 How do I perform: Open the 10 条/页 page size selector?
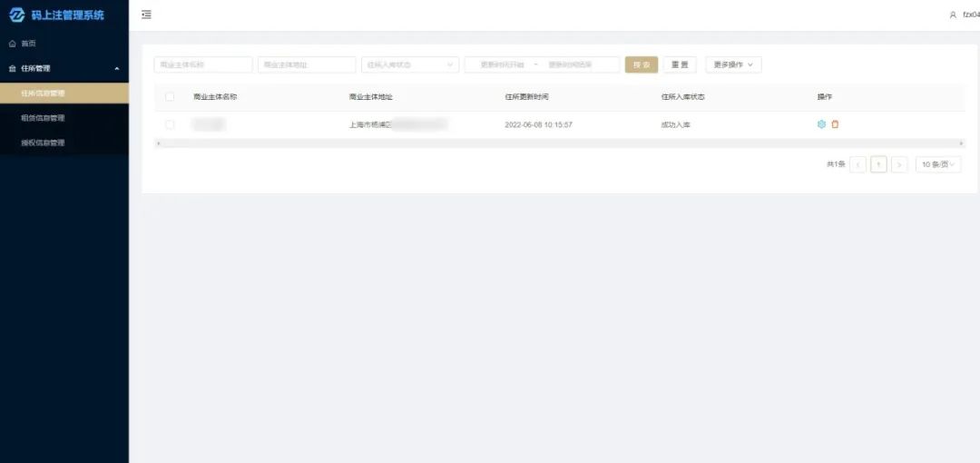(x=937, y=164)
